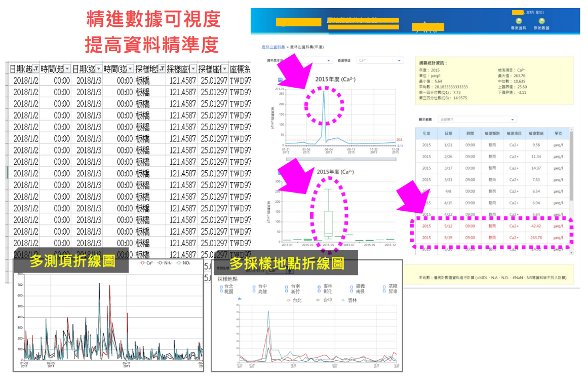
Task: Open the 採樣地點 column filter button
Action: click(x=162, y=69)
